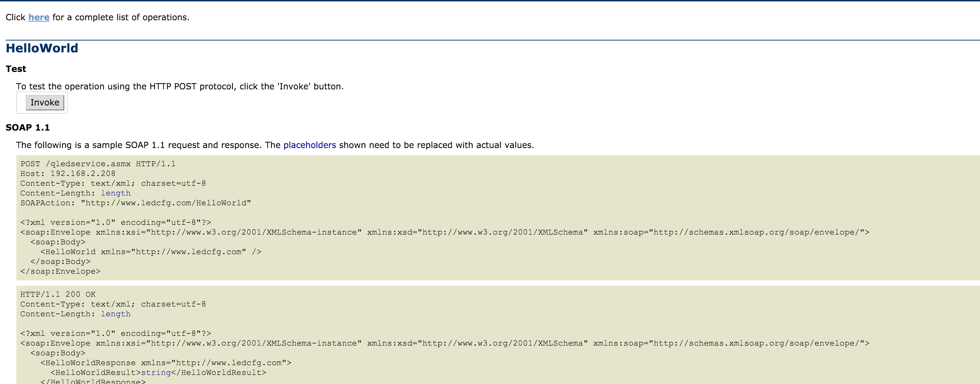Click the SOAPAction header line
Viewport: 980px width, 384px height.
tap(135, 203)
